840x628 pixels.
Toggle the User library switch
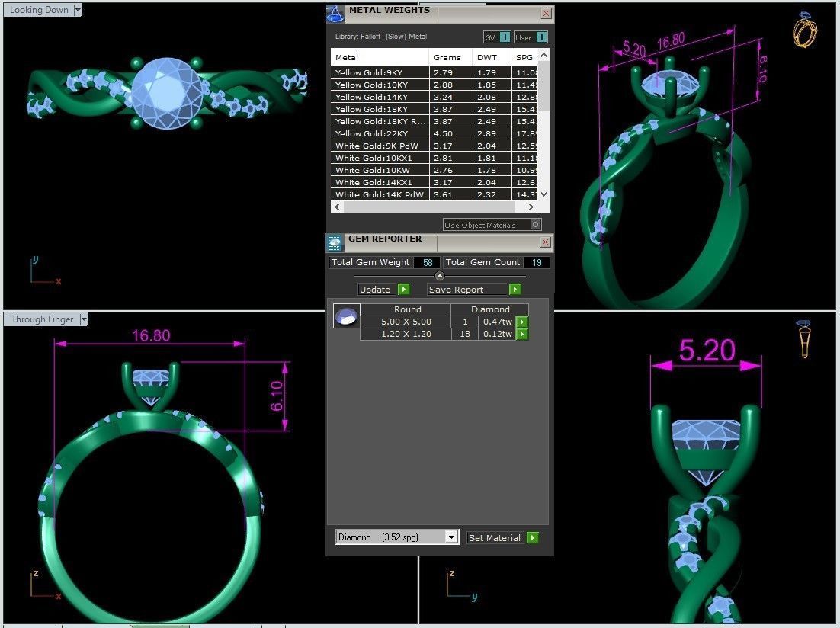[x=542, y=37]
